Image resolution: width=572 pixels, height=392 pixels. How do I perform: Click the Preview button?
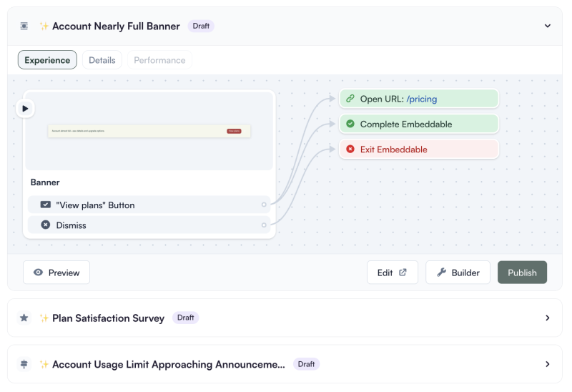pyautogui.click(x=56, y=273)
